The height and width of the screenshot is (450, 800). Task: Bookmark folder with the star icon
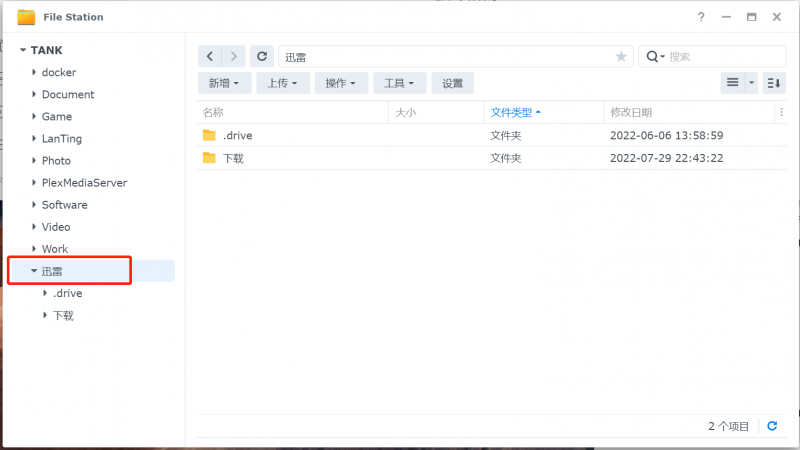[621, 57]
